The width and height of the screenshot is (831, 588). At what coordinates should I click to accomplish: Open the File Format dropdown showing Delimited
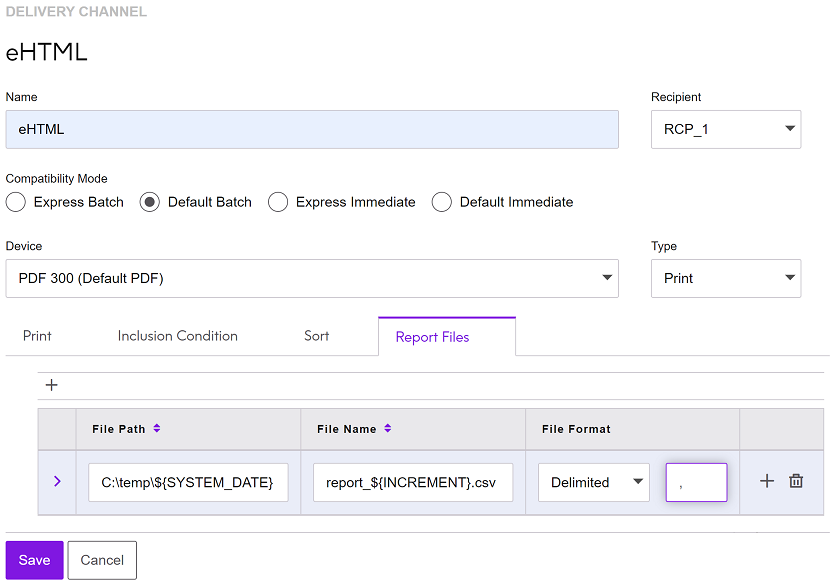593,482
